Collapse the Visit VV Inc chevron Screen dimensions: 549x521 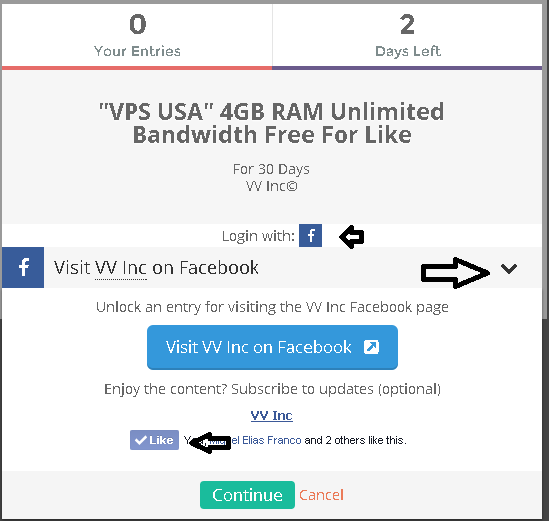509,269
